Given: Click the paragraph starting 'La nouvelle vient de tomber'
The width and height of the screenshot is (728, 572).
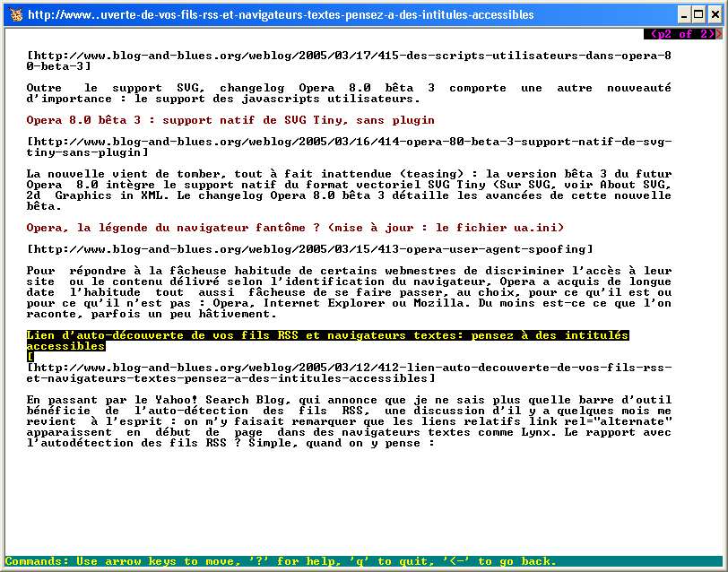Looking at the screenshot, I should pos(349,190).
